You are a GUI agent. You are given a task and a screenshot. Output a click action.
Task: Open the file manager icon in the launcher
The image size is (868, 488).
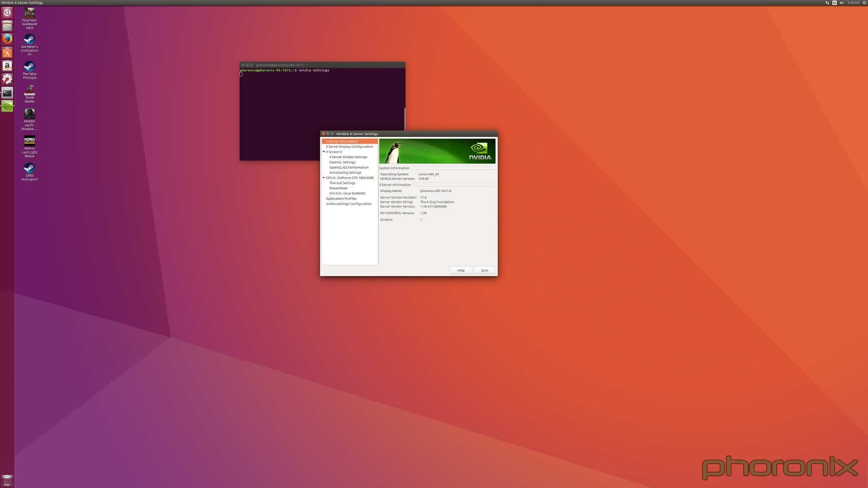pyautogui.click(x=7, y=26)
